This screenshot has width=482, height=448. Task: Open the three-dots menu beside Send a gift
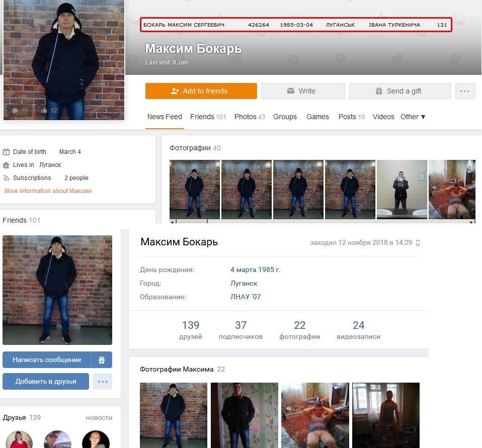(x=465, y=91)
